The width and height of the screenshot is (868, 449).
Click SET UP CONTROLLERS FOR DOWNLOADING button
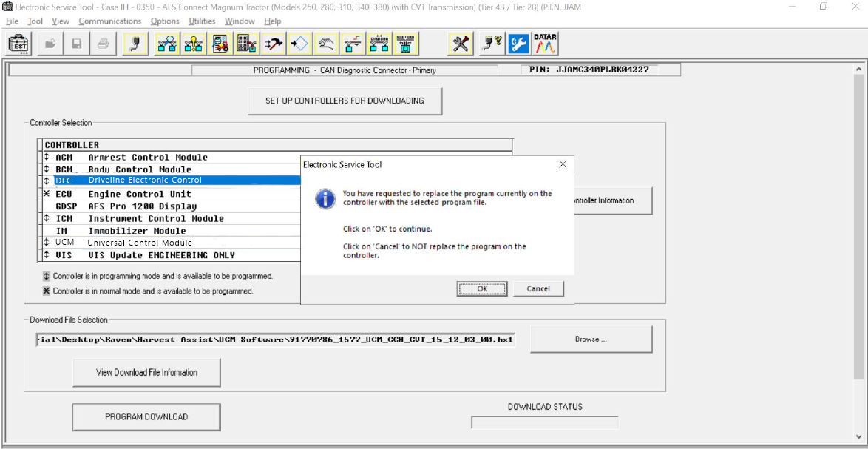(x=345, y=101)
